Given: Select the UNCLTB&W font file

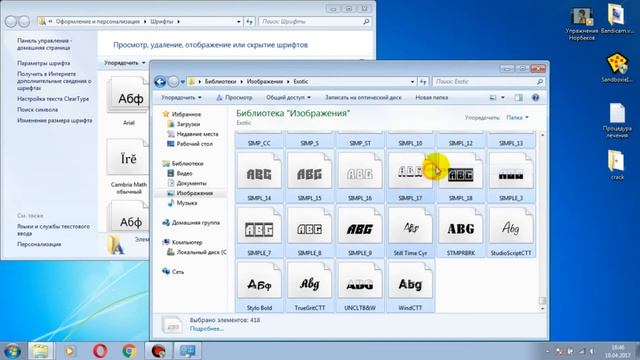Looking at the screenshot, I should 360,286.
